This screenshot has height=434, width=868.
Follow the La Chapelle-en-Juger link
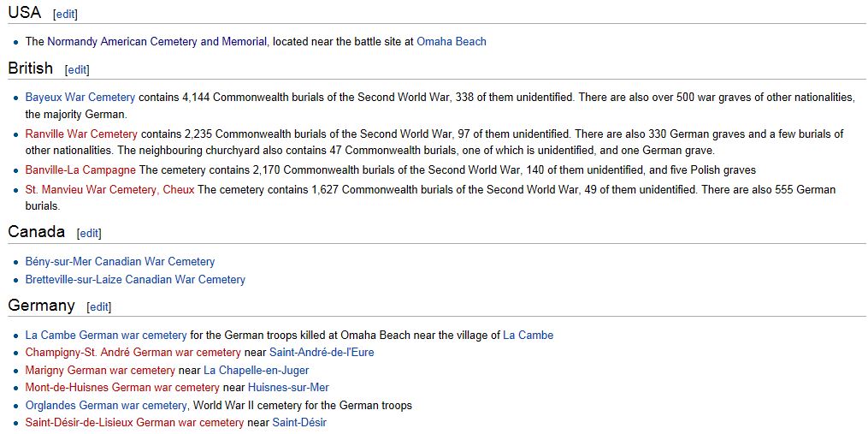click(257, 371)
